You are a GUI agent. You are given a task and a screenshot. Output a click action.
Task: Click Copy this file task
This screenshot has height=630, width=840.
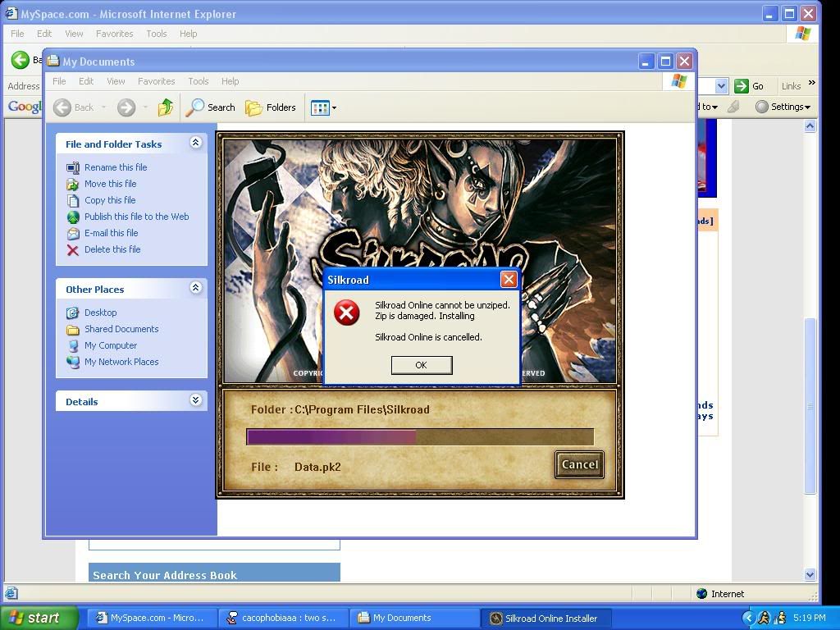click(x=110, y=200)
